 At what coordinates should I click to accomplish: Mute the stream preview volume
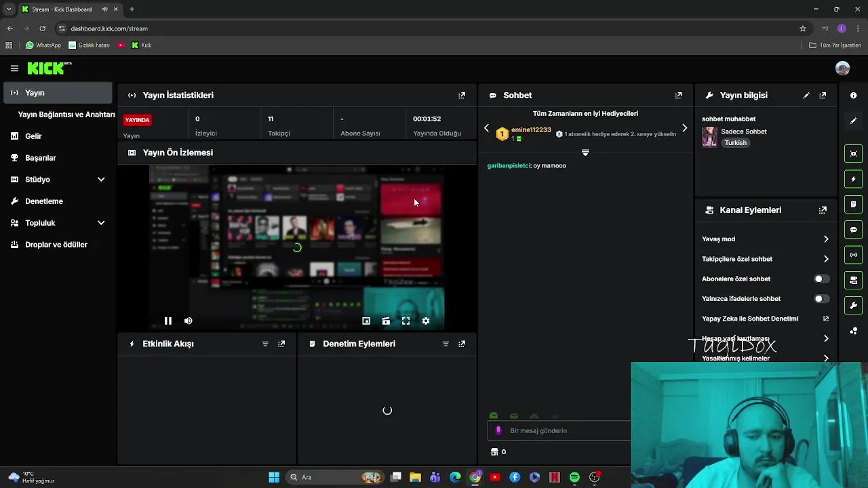coord(188,321)
